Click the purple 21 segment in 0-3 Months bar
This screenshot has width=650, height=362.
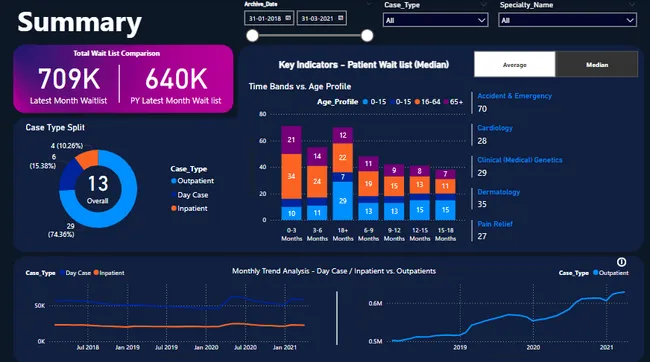pos(291,140)
